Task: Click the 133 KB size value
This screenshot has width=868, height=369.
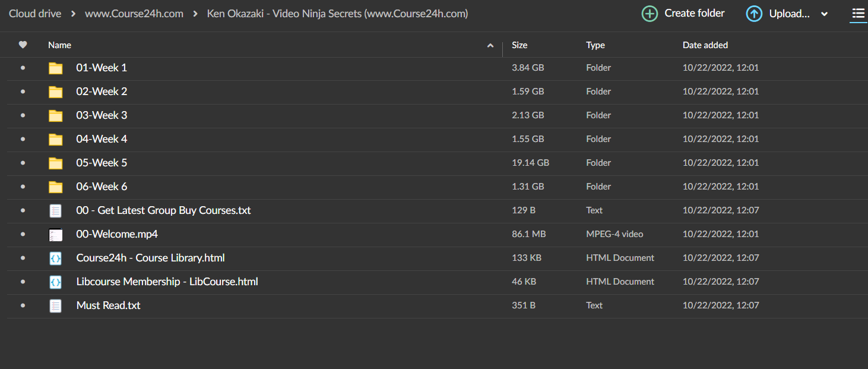Action: point(525,258)
